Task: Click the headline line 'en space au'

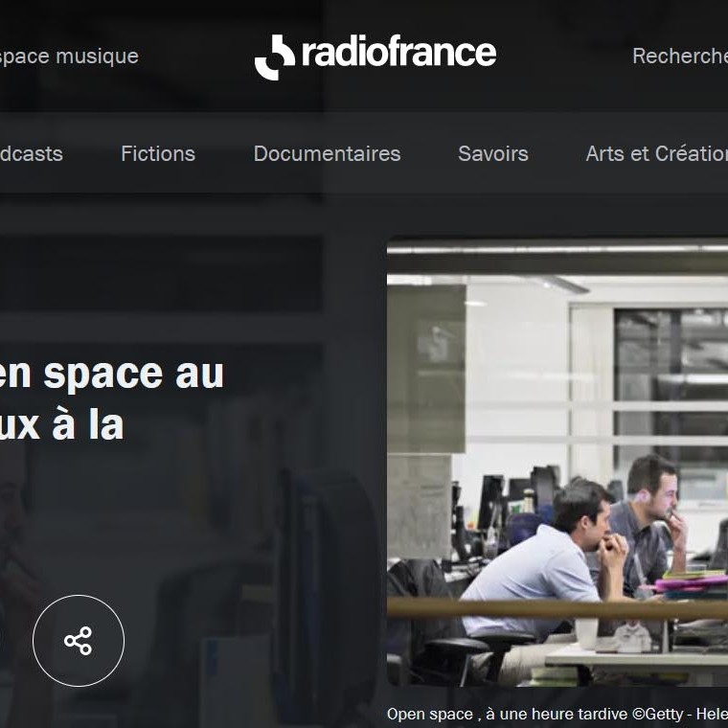Action: [x=111, y=373]
